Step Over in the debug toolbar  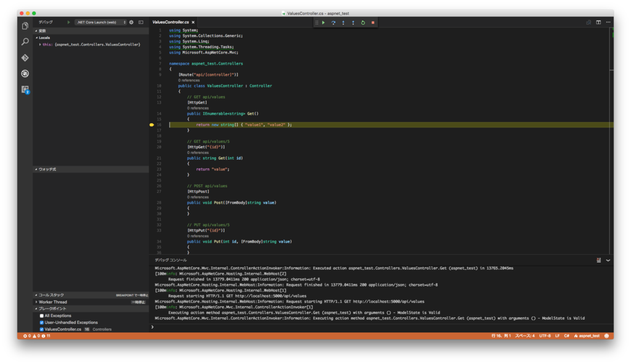coord(333,23)
